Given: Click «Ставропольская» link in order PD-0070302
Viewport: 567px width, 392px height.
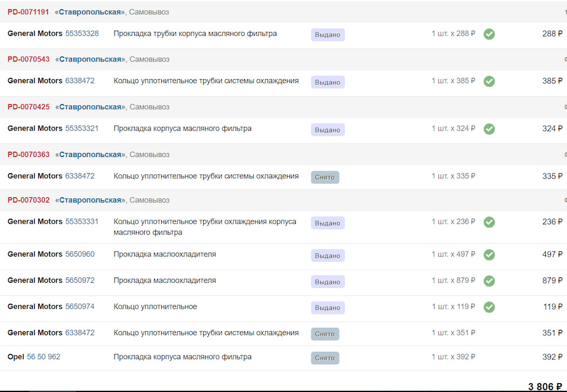Looking at the screenshot, I should pos(90,200).
